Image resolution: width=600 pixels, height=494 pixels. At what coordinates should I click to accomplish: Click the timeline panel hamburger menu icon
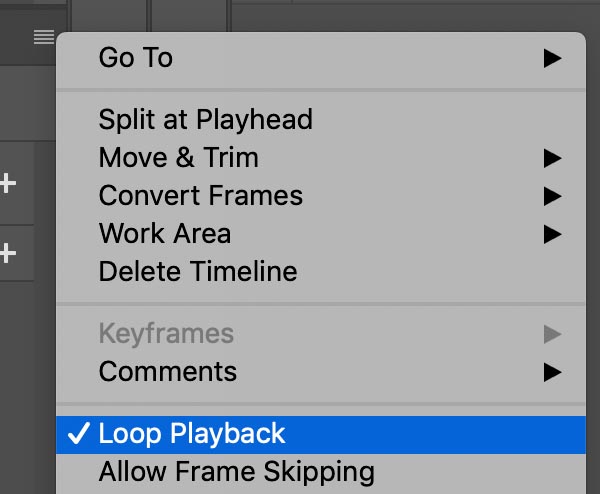click(x=44, y=37)
